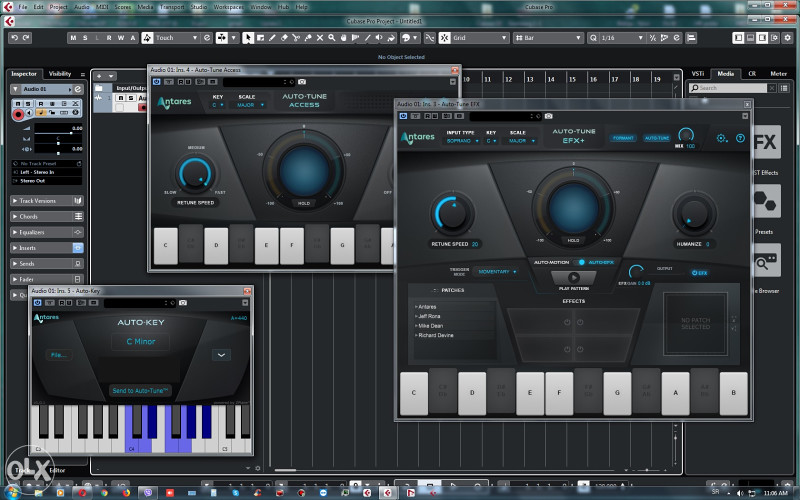
Task: Click the File... button in Auto-Key
Action: click(x=59, y=355)
